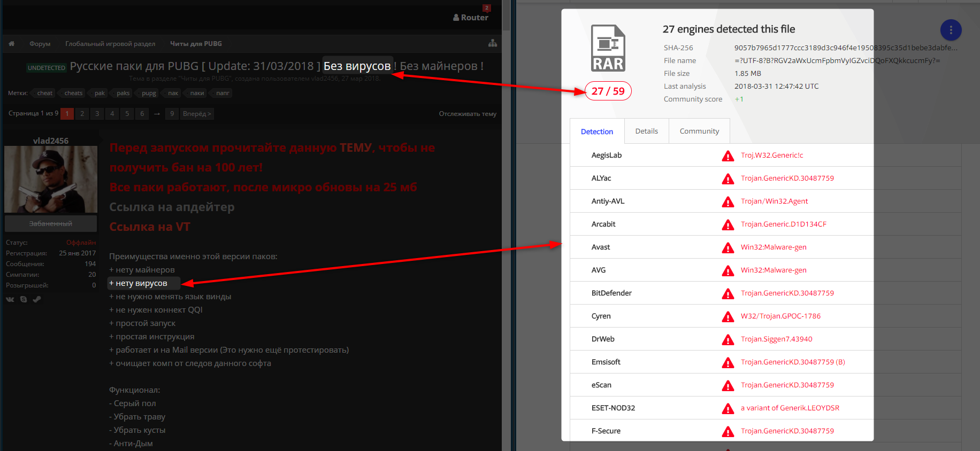Viewport: 980px width, 451px height.
Task: Open the Читы для PUBG breadcrumb
Action: tap(196, 44)
